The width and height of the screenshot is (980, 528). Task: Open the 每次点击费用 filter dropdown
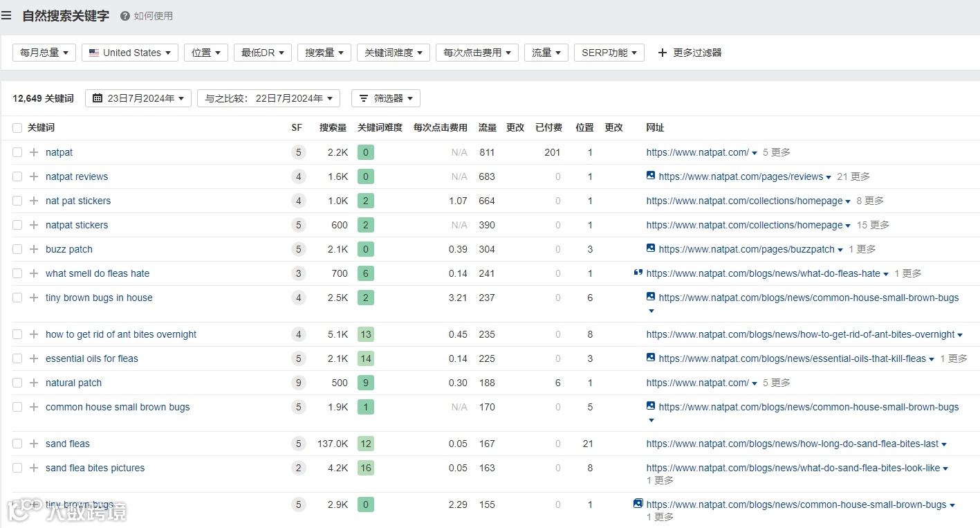[477, 53]
